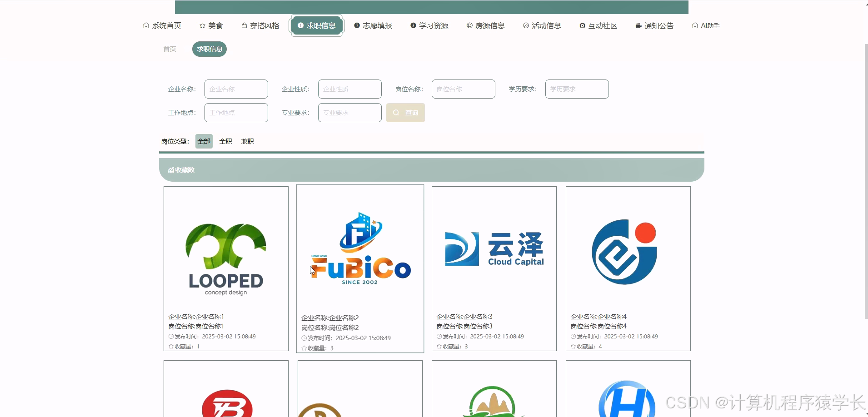The width and height of the screenshot is (868, 417).
Task: Focus the 专业要求 input field
Action: click(x=350, y=113)
